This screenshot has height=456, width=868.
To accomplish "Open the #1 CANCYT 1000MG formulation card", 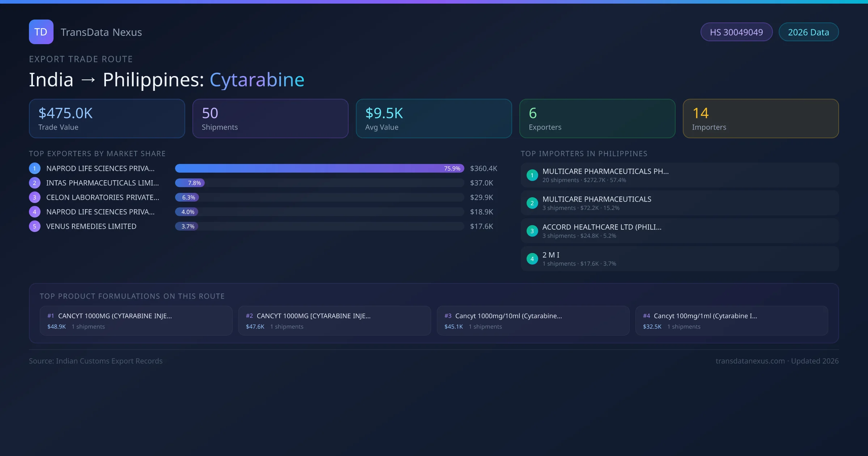I will [x=136, y=321].
